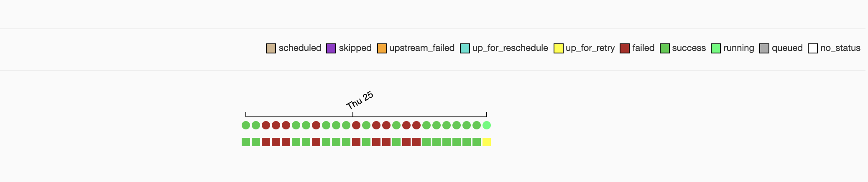Image resolution: width=868 pixels, height=182 pixels.
Task: Click the "success" legend text label
Action: 689,48
